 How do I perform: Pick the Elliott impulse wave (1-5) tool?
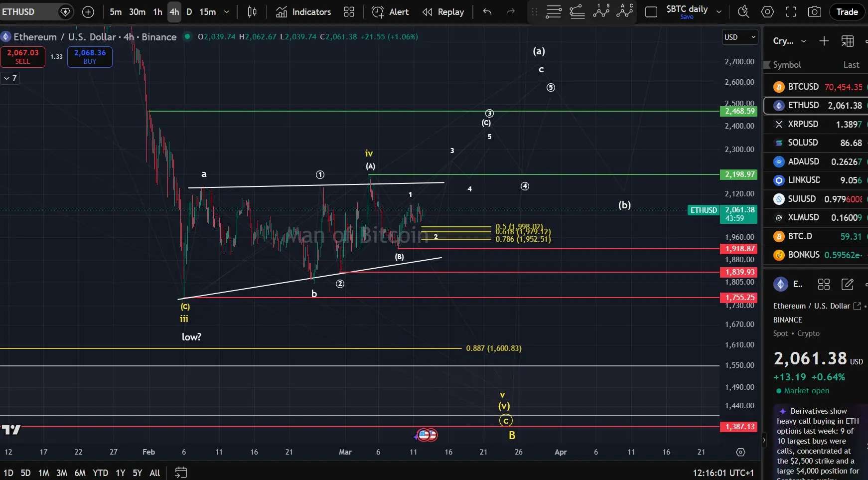point(601,11)
